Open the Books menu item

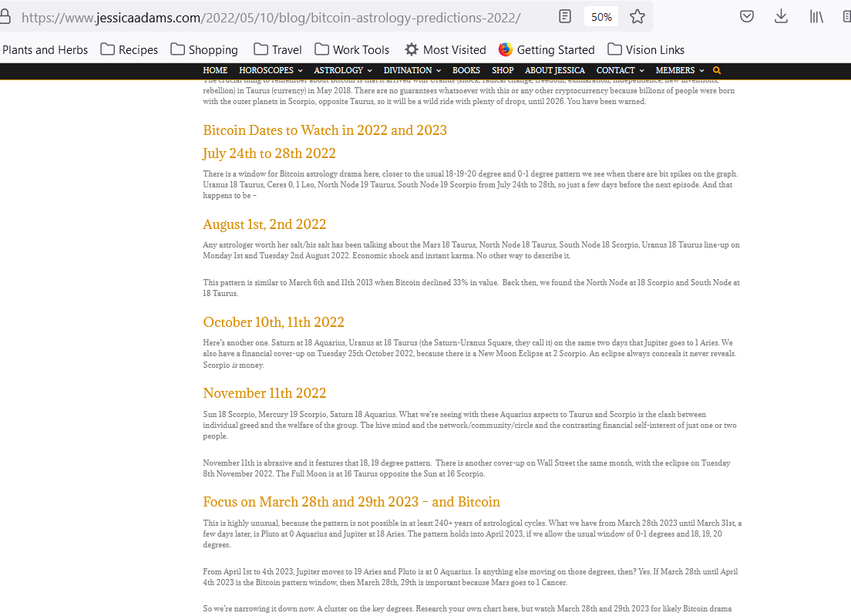pos(466,70)
